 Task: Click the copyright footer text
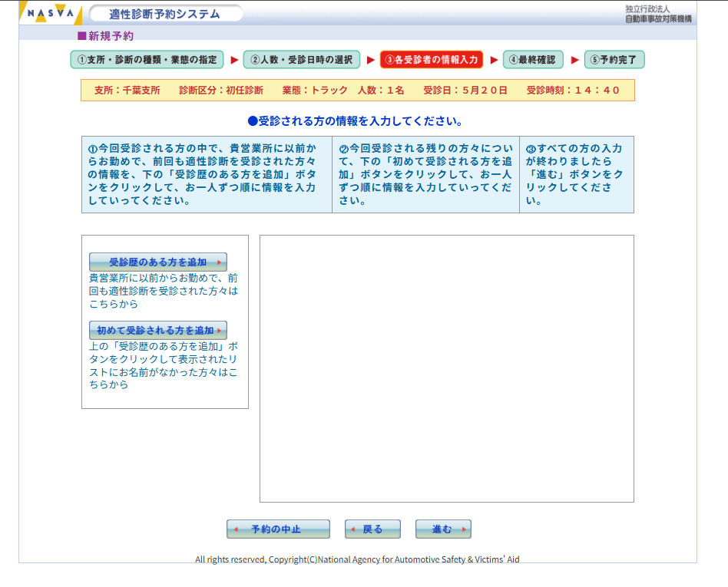[x=357, y=559]
